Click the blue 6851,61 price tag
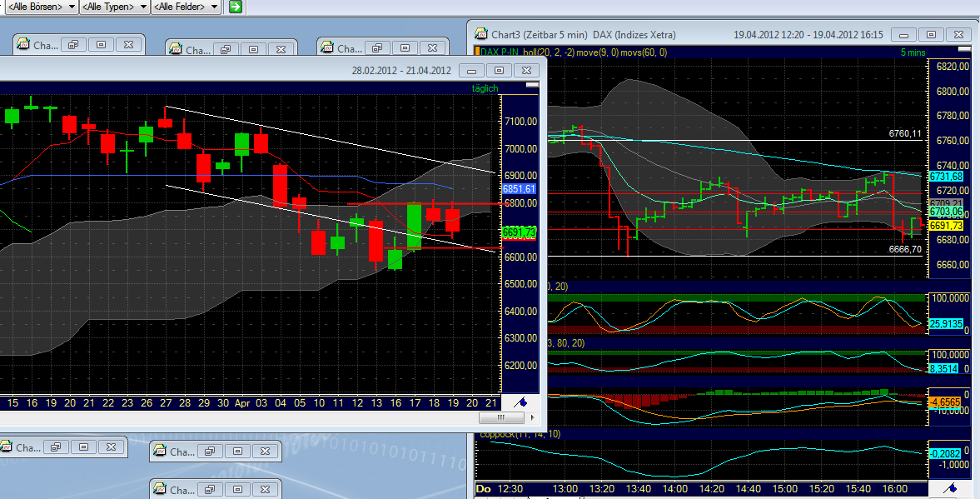Viewport: 980px width, 499px height. click(x=519, y=189)
